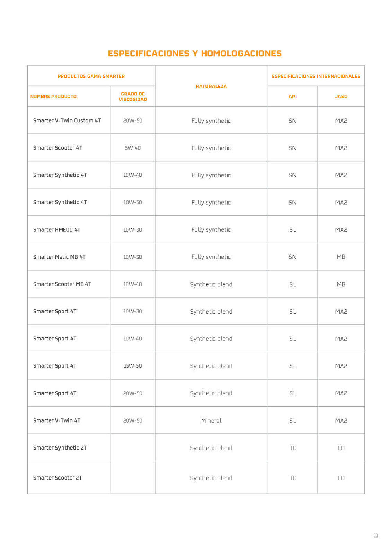This screenshot has width=392, height=555.
Task: Click the Smarter Synthetic 2T product name
Action: coord(60,448)
